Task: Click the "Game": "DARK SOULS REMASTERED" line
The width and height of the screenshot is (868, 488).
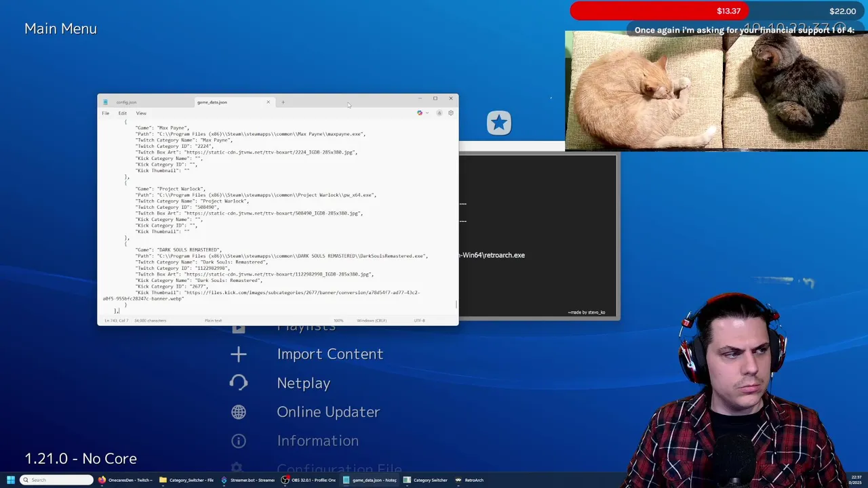Action: pyautogui.click(x=178, y=250)
